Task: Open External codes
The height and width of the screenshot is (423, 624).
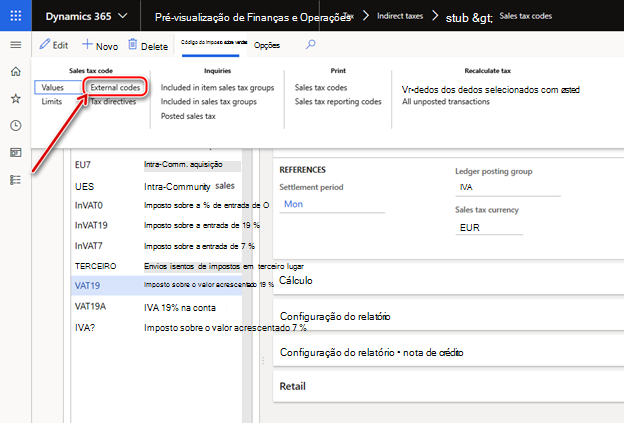Action: tap(115, 88)
